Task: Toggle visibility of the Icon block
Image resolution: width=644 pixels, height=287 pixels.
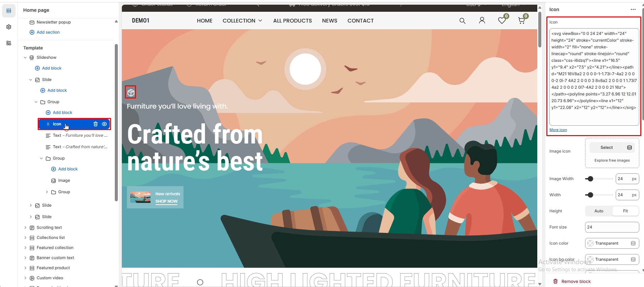Action: (104, 124)
